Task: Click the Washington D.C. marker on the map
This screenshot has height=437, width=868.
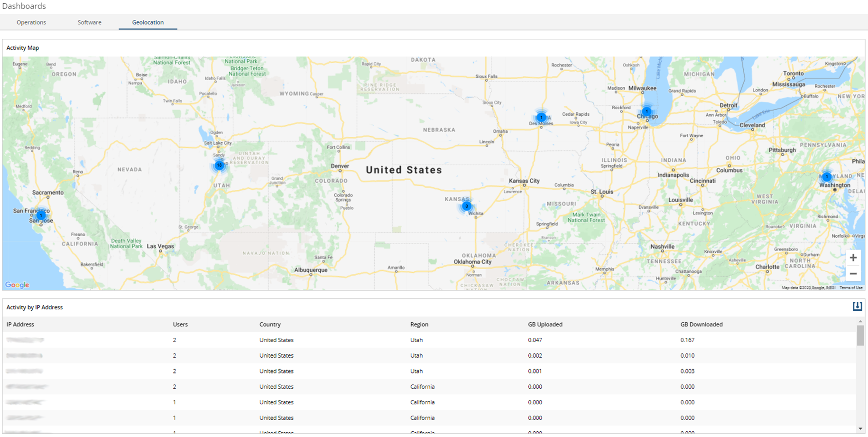Action: 827,176
